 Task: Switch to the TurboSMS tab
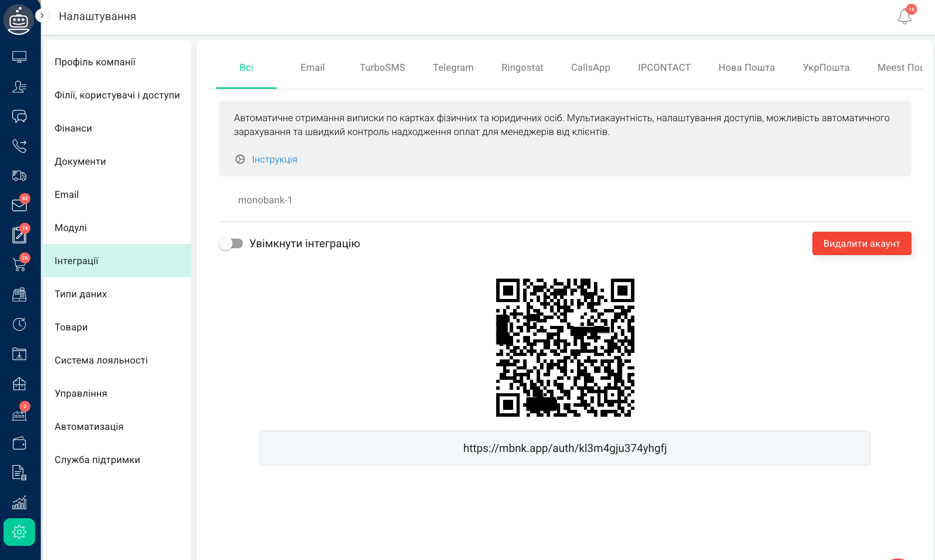coord(382,68)
